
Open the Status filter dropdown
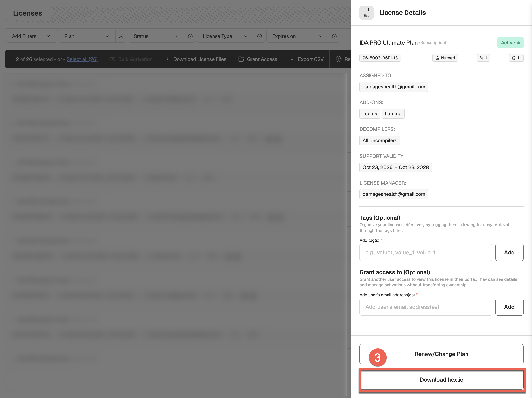(x=156, y=36)
